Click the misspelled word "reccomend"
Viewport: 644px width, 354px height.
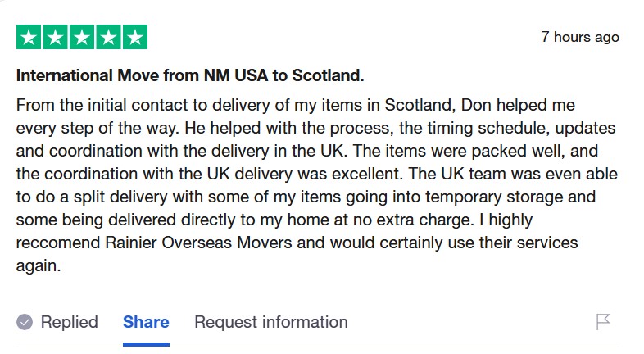coord(57,243)
